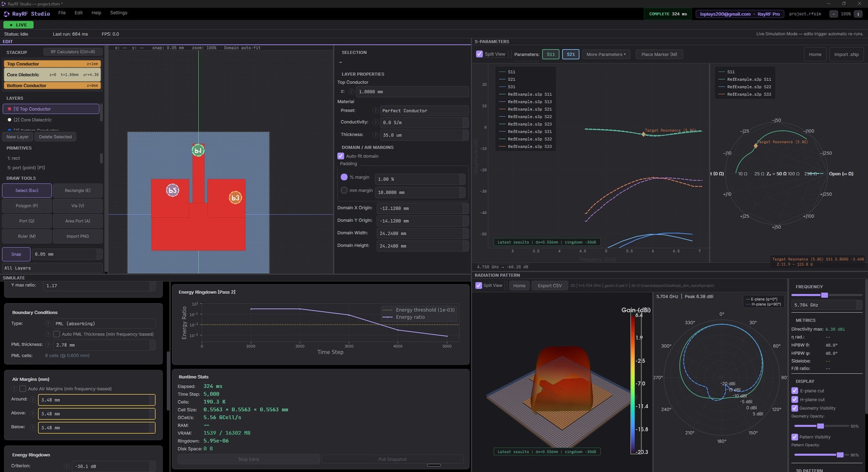
Task: Click the P1 port marker on canvas
Action: pos(198,150)
